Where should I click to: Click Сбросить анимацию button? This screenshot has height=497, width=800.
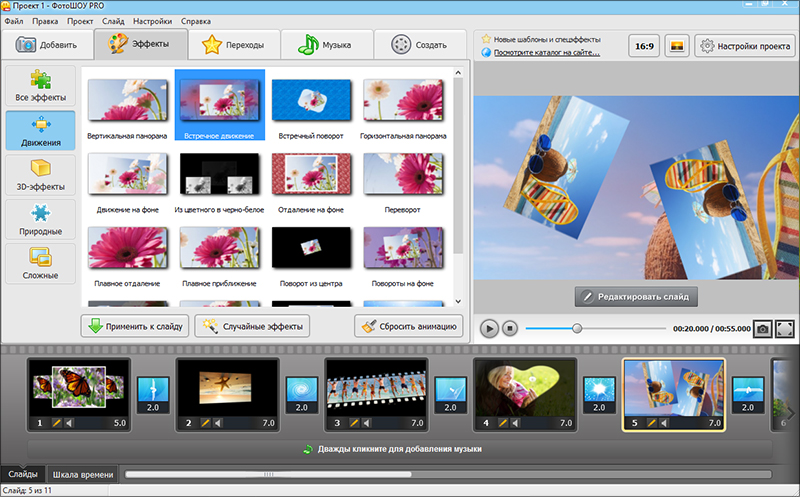[x=409, y=326]
